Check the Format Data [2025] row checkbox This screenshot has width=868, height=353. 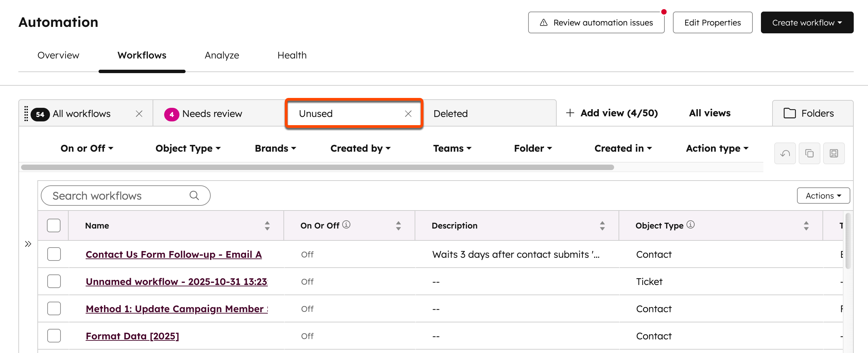(54, 335)
